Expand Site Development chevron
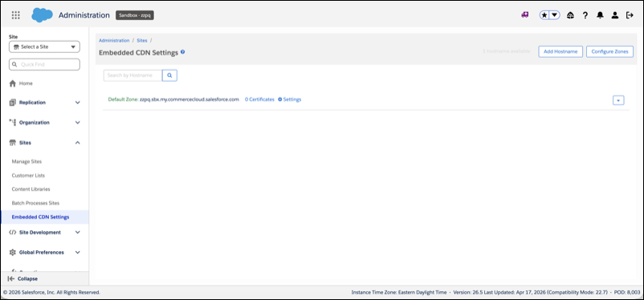The height and width of the screenshot is (300, 644). click(78, 233)
